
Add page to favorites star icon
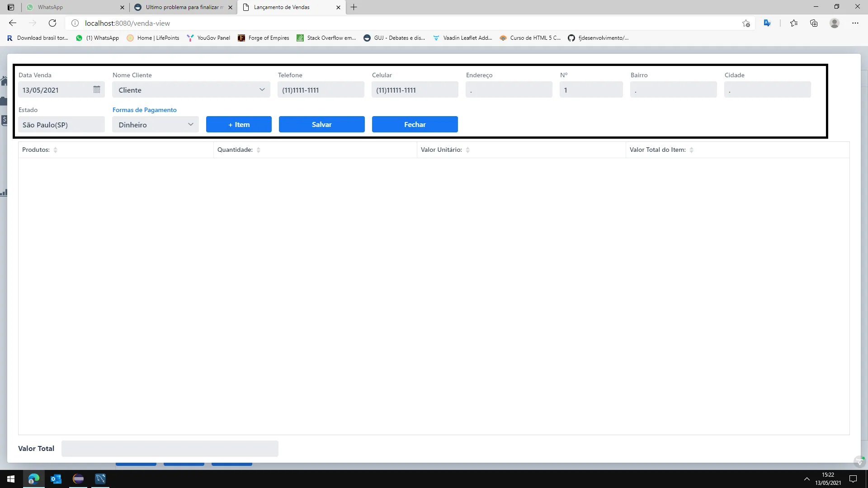point(746,23)
